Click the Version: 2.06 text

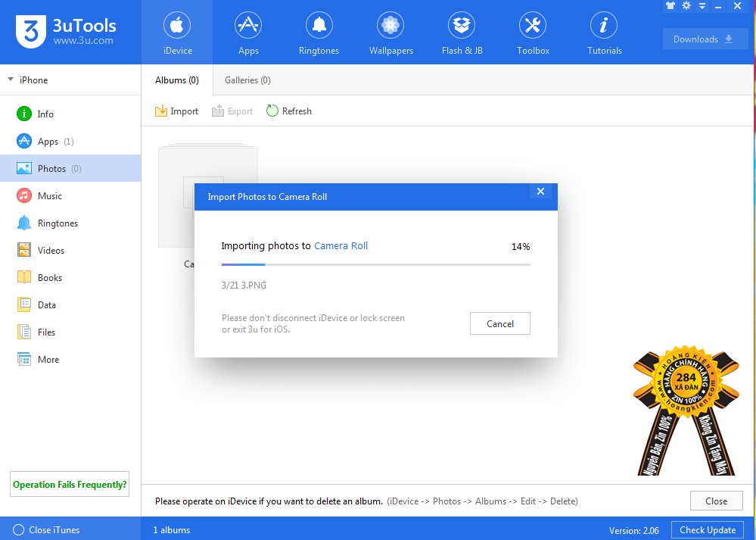click(x=633, y=530)
